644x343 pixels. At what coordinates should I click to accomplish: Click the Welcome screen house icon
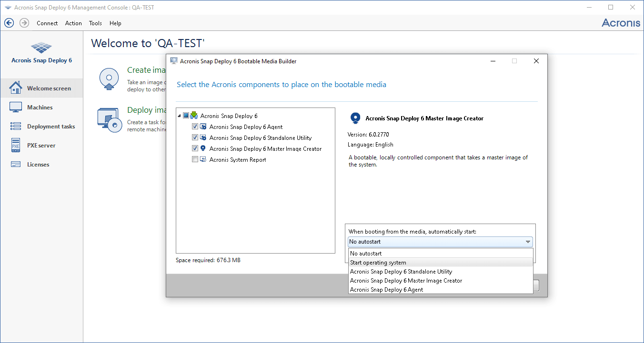click(16, 88)
